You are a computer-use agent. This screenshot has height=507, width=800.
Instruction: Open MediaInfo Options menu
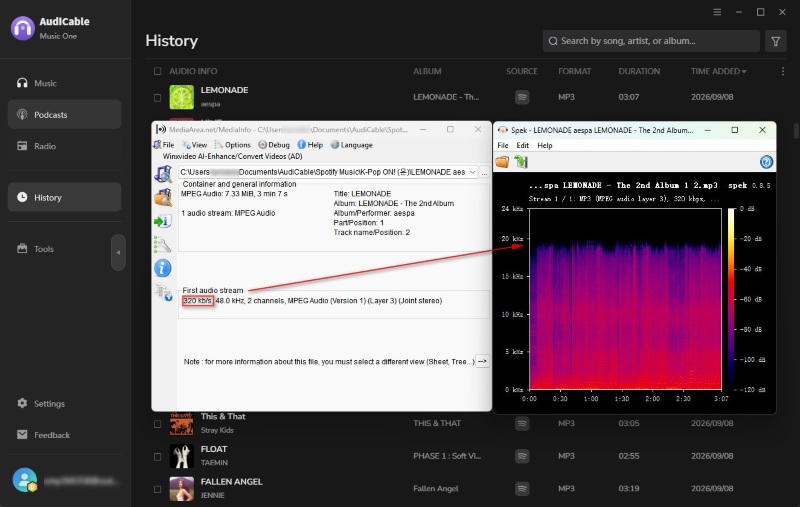[233, 145]
